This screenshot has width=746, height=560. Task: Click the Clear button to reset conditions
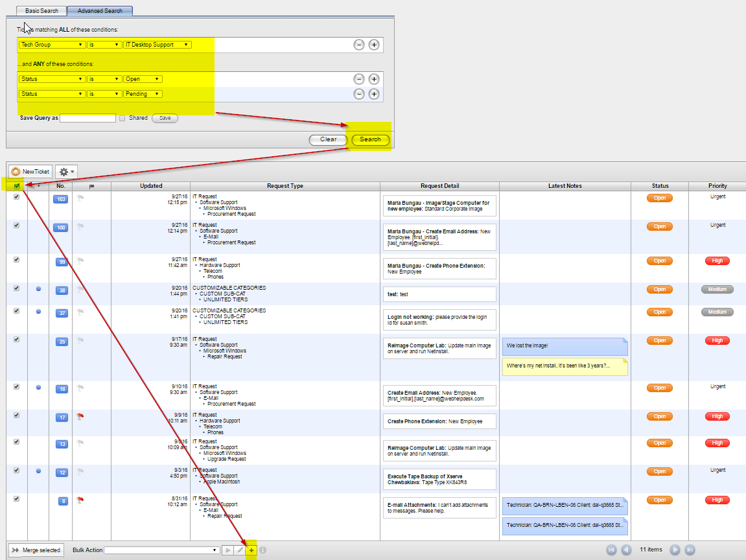[x=327, y=139]
